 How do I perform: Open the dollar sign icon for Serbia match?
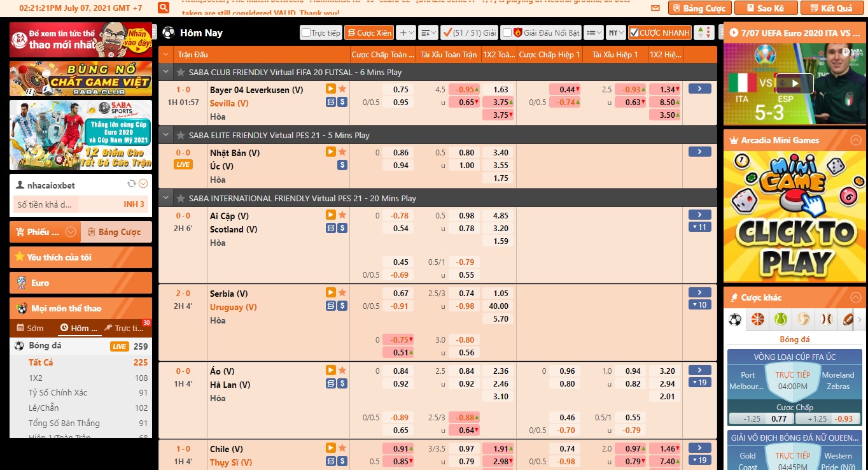coord(342,306)
